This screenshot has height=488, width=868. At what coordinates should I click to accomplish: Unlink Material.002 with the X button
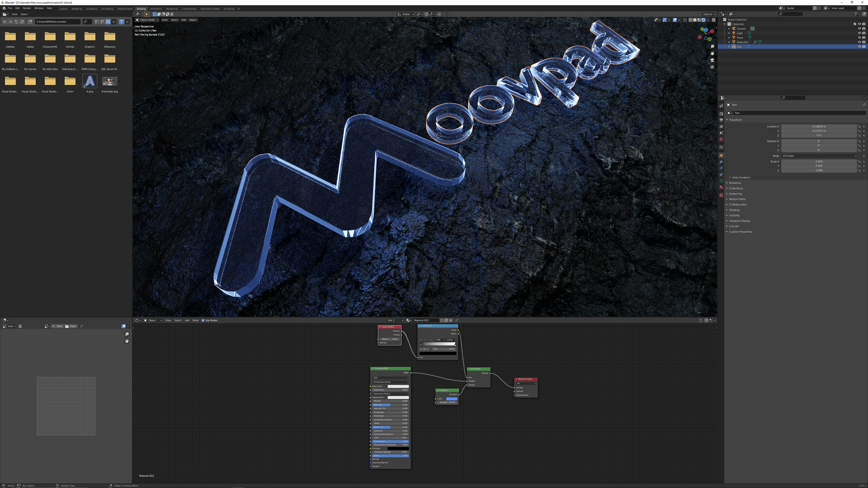tap(451, 320)
